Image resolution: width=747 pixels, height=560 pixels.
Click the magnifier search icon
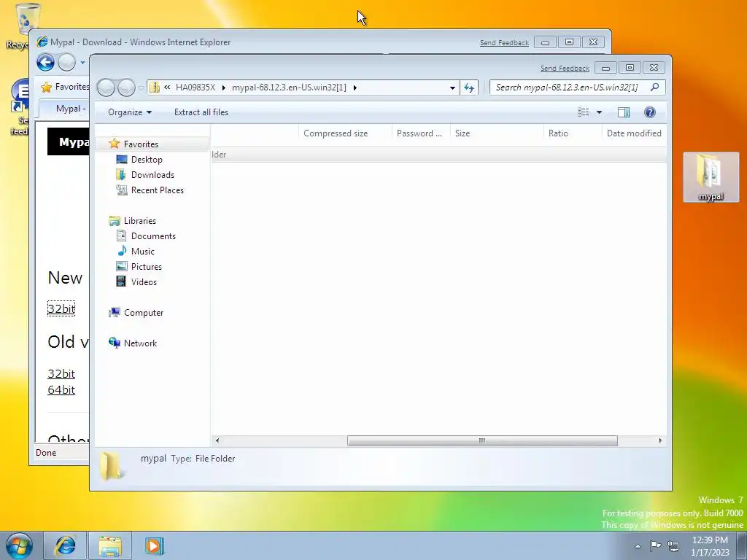pyautogui.click(x=655, y=87)
